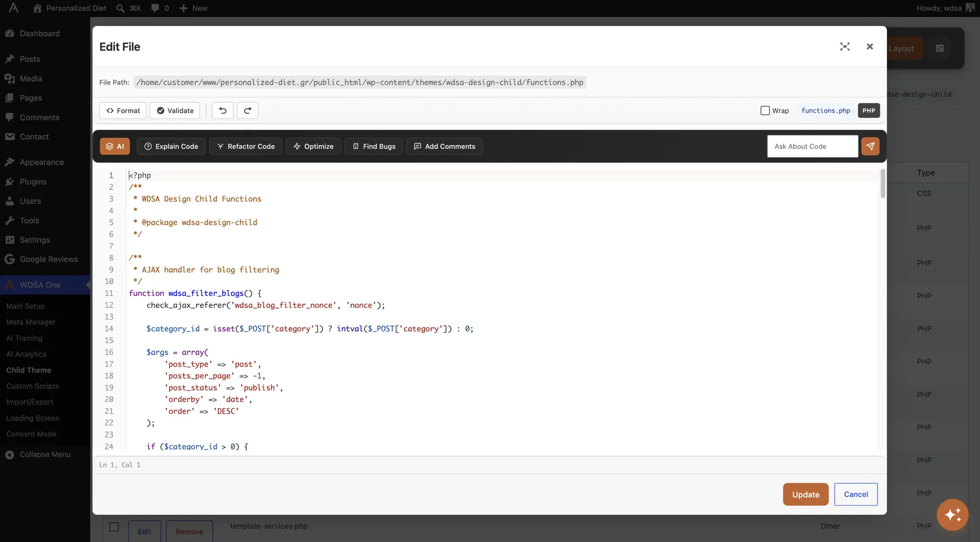980x542 pixels.
Task: Expand editor to fullscreen
Action: (844, 47)
